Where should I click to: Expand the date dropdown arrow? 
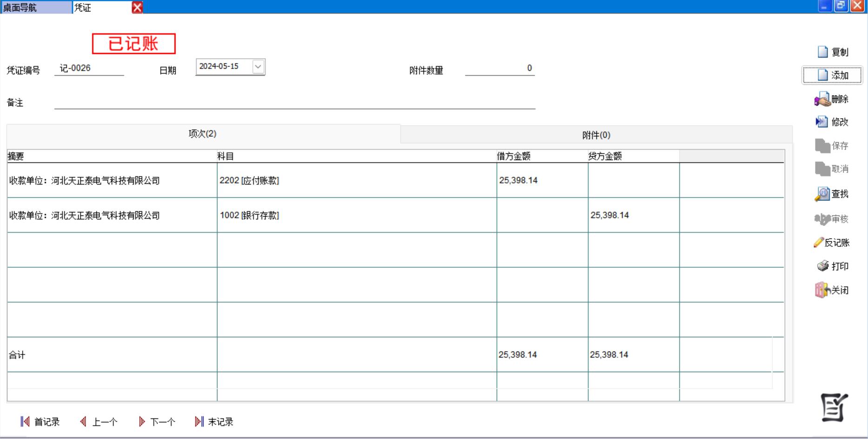[x=258, y=67]
